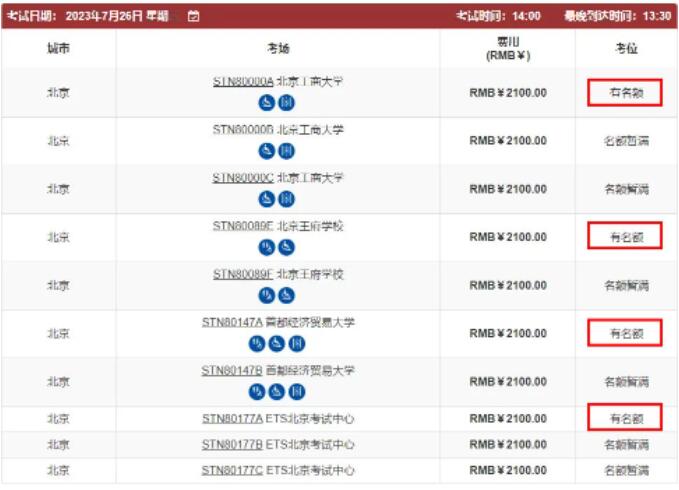Select 有名额 seat for STN80177A
This screenshot has height=490, width=679.
point(625,417)
